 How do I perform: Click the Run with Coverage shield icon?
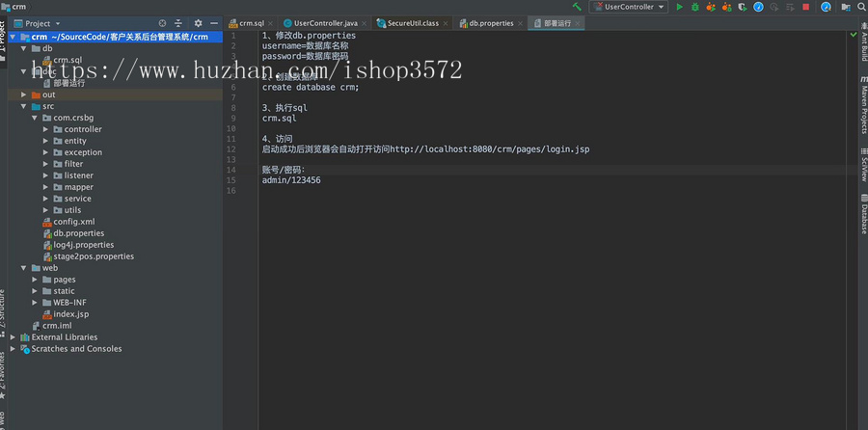743,7
